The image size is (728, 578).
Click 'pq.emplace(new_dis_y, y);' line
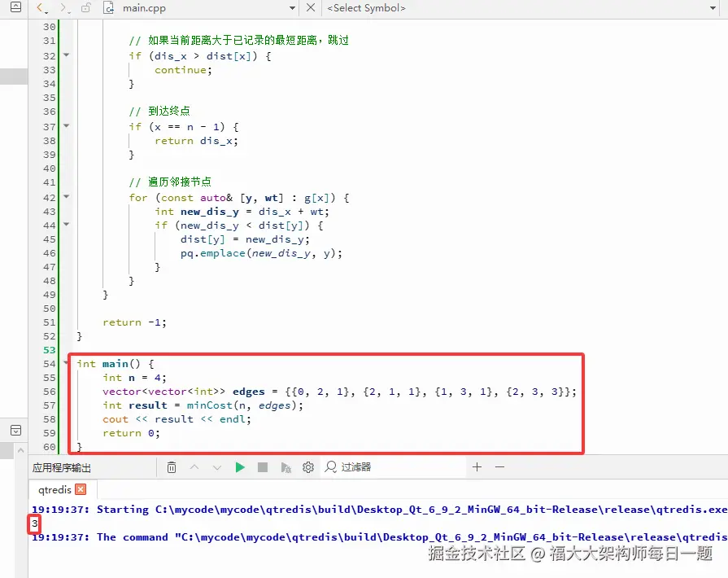(261, 253)
